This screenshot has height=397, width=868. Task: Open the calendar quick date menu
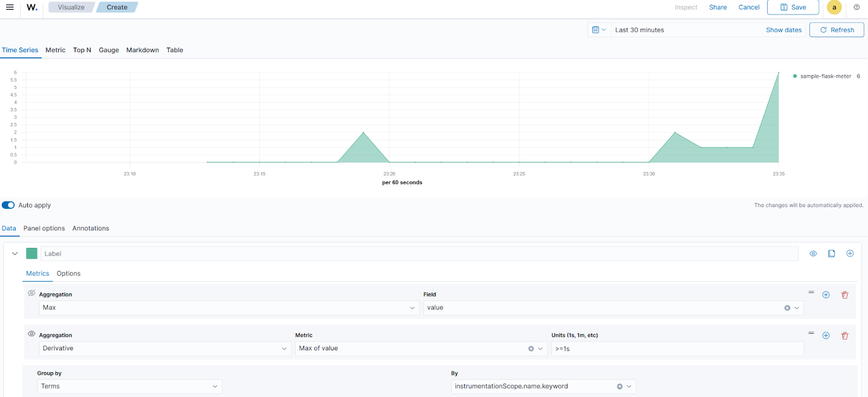pyautogui.click(x=599, y=30)
